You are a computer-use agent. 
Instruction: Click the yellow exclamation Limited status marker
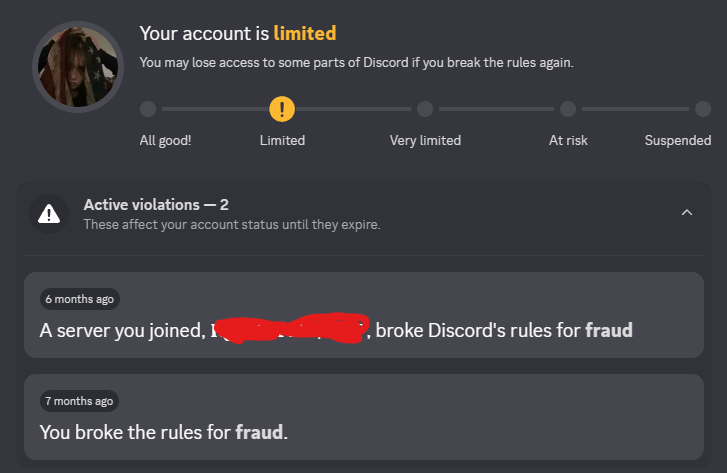coord(282,108)
